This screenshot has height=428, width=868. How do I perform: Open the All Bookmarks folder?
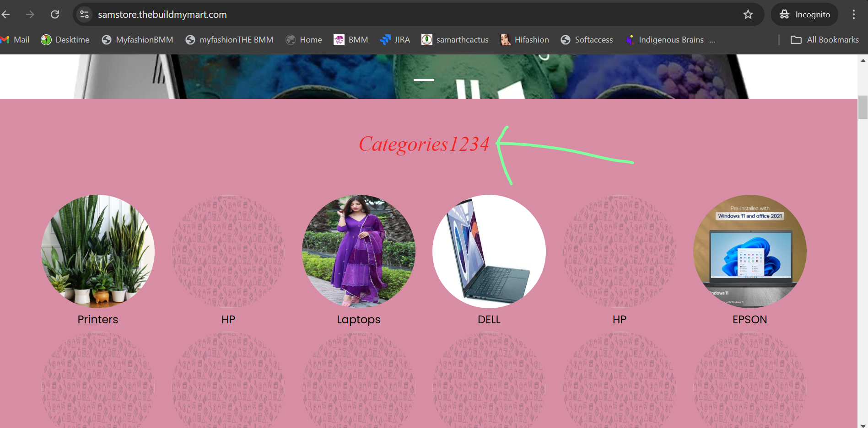[825, 40]
